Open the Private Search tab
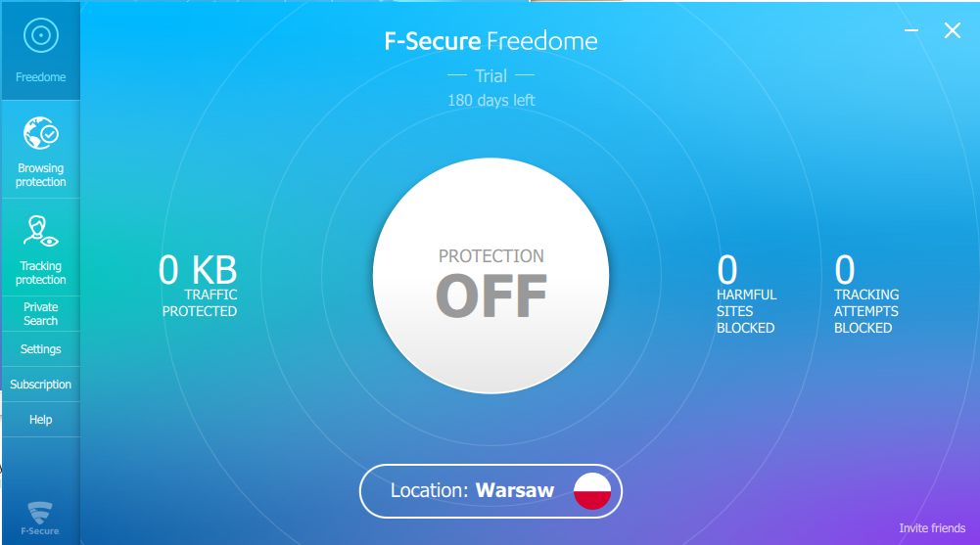The width and height of the screenshot is (980, 545). (x=40, y=313)
